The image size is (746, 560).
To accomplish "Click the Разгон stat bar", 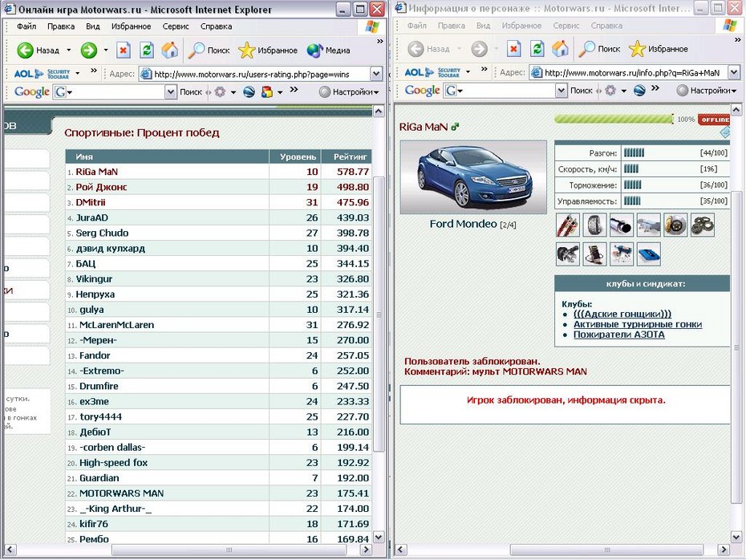I will coord(635,152).
